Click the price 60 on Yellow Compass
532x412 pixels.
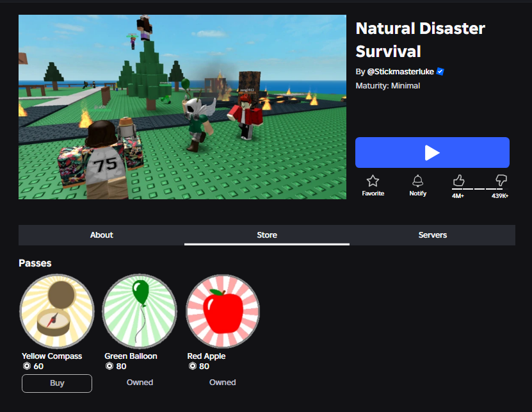point(38,366)
